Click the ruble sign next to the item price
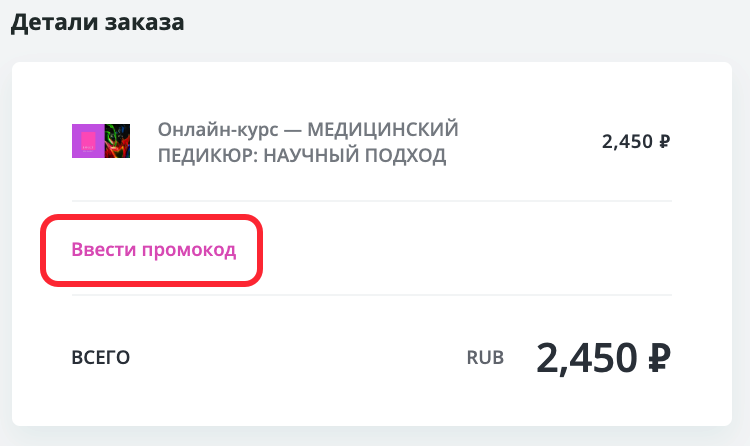Viewport: 750px width, 446px height. [664, 142]
